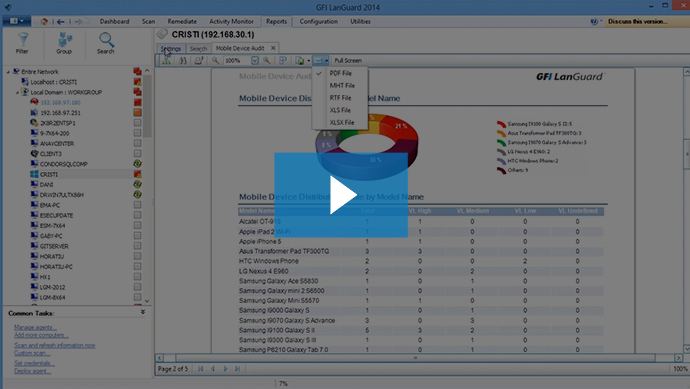Open the Configuration menu
Screen dimensions: 690x389
pyautogui.click(x=319, y=22)
